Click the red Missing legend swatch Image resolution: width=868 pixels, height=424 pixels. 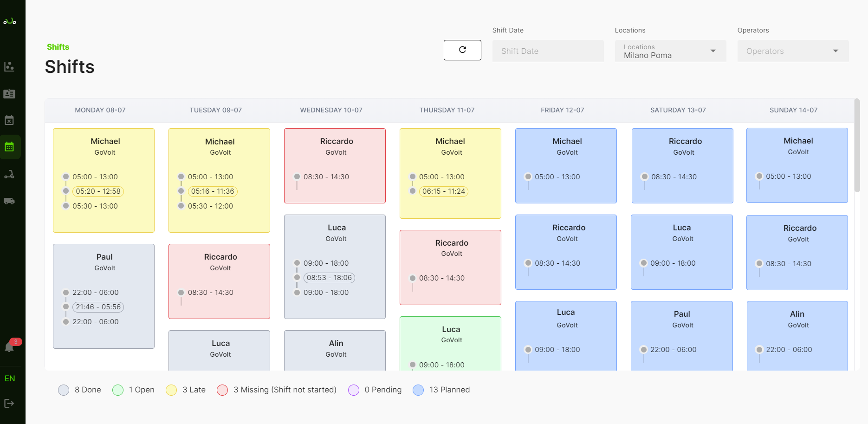point(222,390)
